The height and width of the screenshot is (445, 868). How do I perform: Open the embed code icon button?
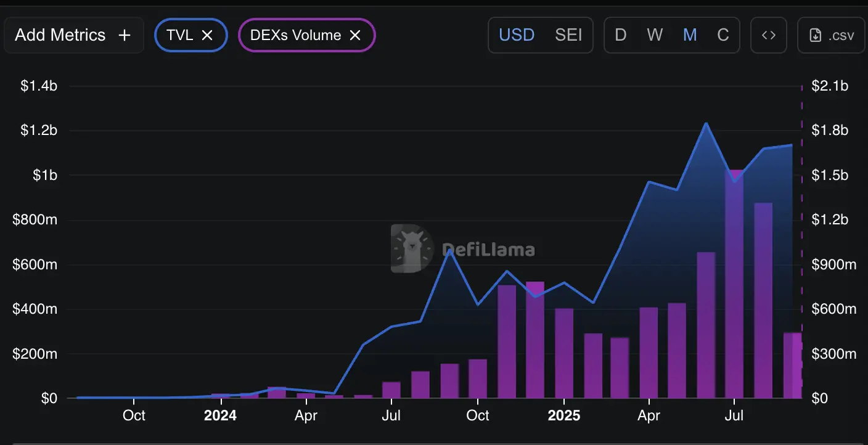(769, 35)
